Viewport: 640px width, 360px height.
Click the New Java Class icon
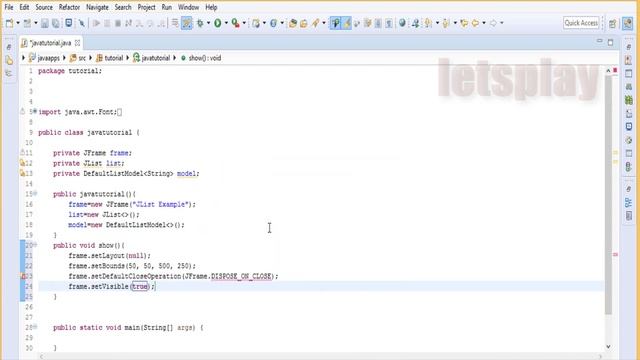pos(273,23)
